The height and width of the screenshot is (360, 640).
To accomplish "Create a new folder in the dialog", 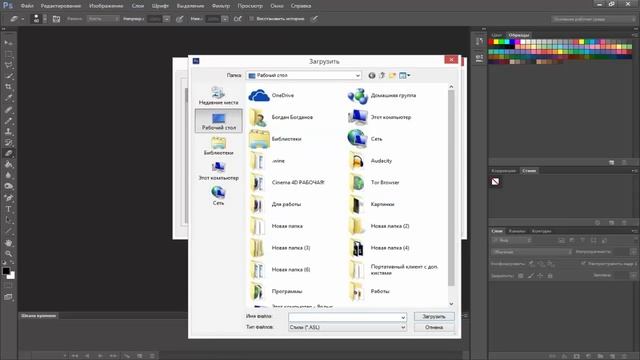I will (x=392, y=76).
